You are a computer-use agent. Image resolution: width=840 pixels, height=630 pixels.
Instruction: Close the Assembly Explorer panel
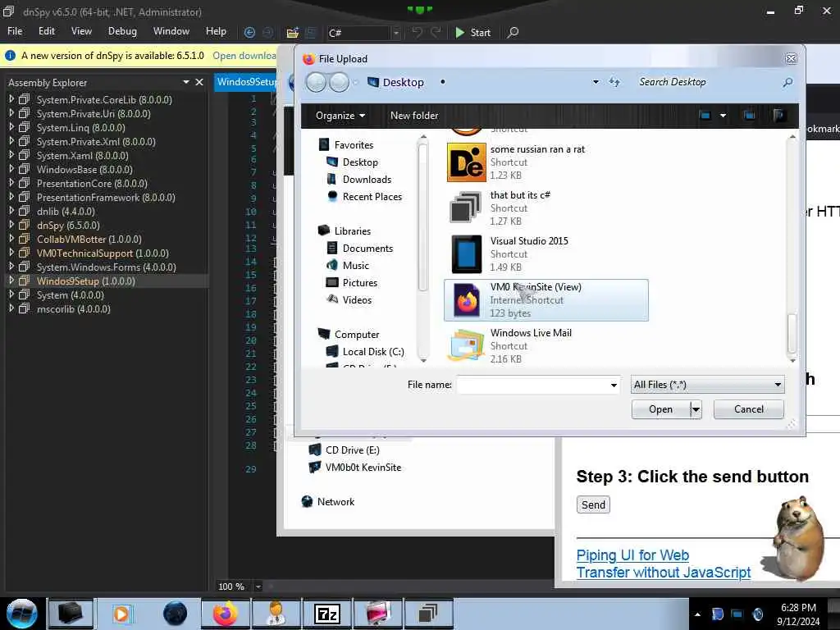[x=199, y=82]
